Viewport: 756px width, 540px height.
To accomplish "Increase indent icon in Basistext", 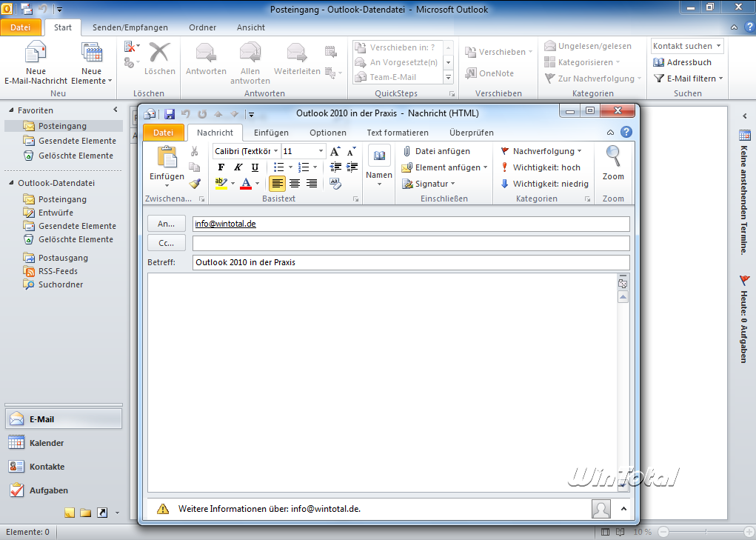I will (352, 167).
